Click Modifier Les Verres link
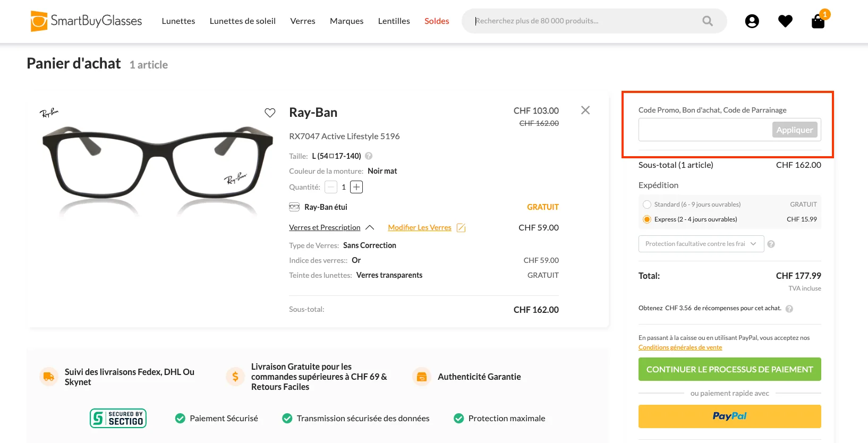Image resolution: width=868 pixels, height=443 pixels. point(420,227)
